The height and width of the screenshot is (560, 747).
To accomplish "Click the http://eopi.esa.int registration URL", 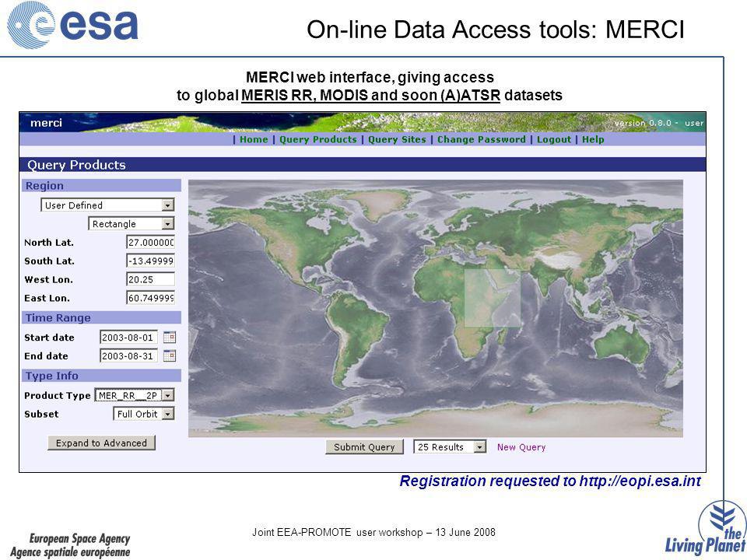I will tap(640, 481).
